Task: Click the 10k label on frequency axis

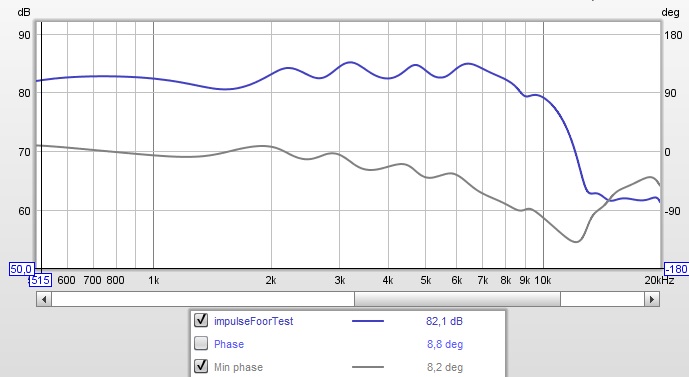Action: (543, 280)
